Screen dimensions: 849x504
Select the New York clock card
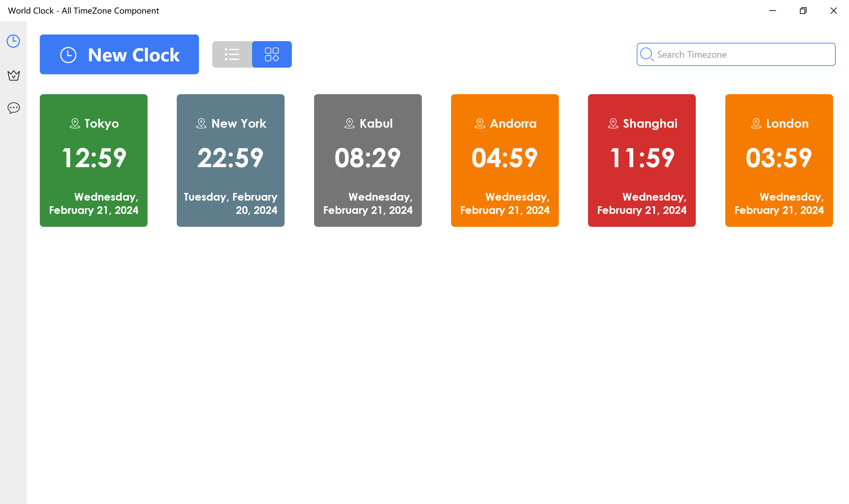(x=230, y=160)
